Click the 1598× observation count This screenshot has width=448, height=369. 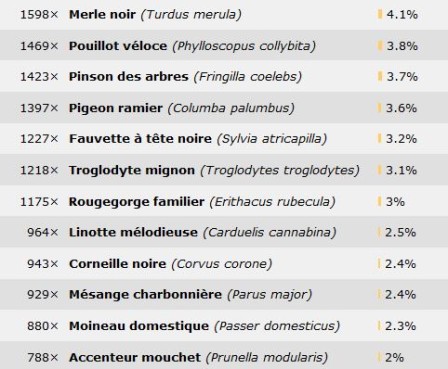tap(39, 15)
